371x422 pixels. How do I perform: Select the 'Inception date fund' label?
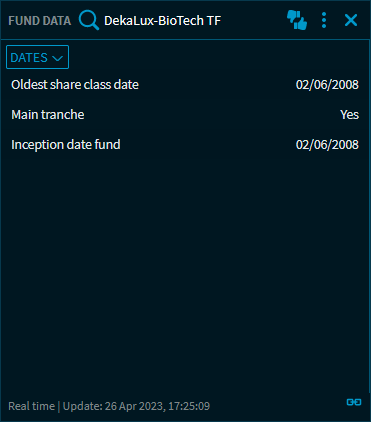pos(66,145)
